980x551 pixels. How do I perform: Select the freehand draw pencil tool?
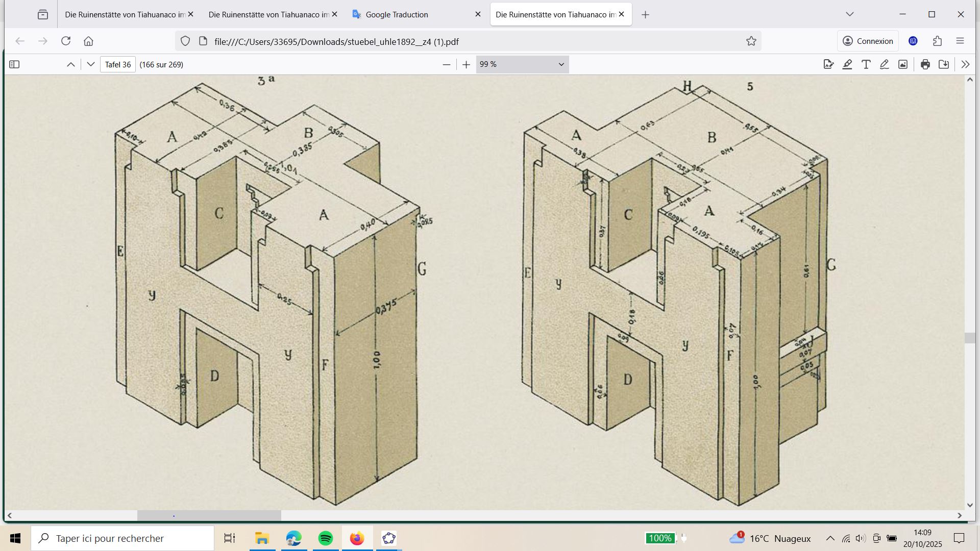[x=885, y=64]
